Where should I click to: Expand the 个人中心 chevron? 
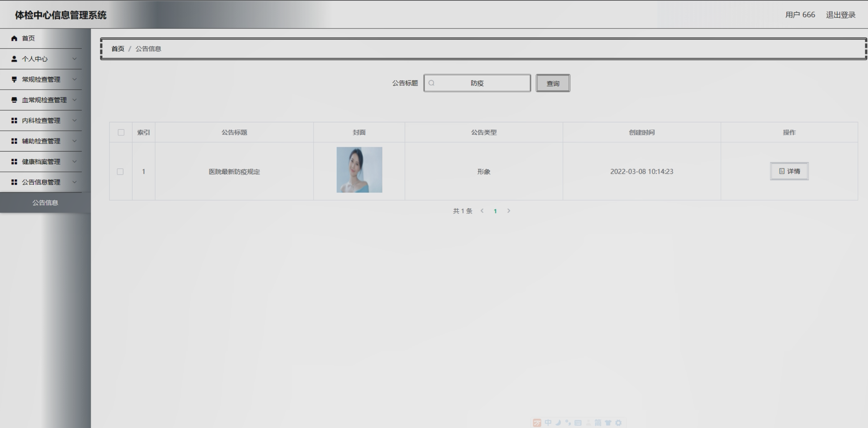75,59
